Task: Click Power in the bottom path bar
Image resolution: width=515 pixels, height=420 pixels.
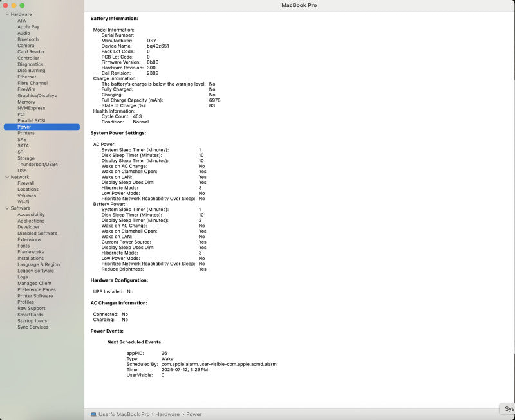Action: click(194, 414)
